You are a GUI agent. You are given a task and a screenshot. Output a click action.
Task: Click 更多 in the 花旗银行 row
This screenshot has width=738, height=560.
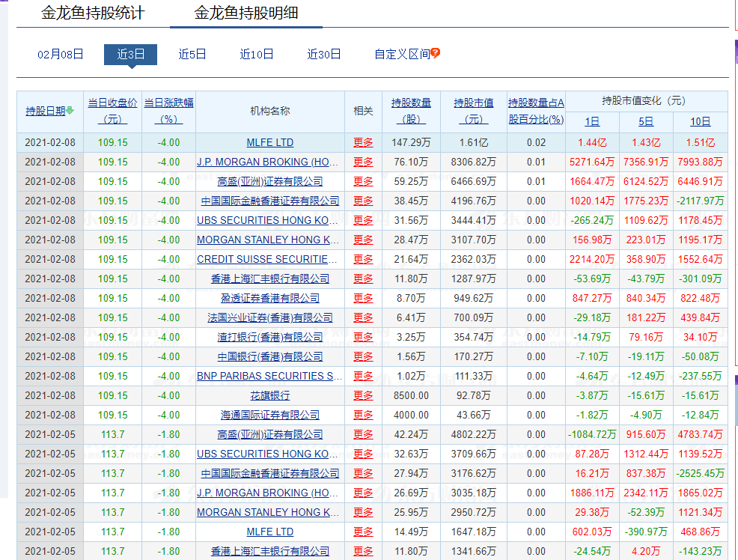coord(363,396)
